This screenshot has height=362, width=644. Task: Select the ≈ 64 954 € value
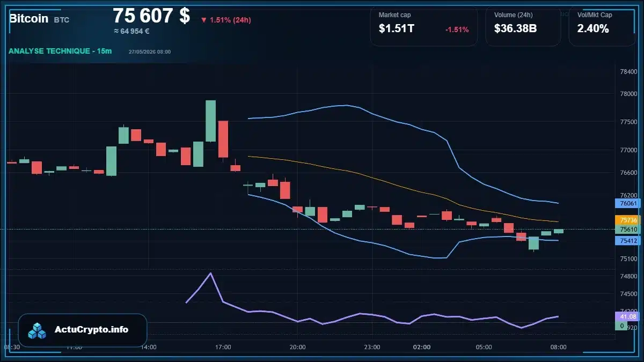131,31
